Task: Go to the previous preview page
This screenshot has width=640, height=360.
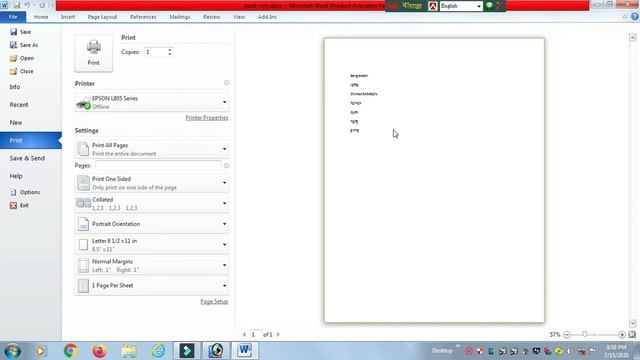Action: (244, 334)
